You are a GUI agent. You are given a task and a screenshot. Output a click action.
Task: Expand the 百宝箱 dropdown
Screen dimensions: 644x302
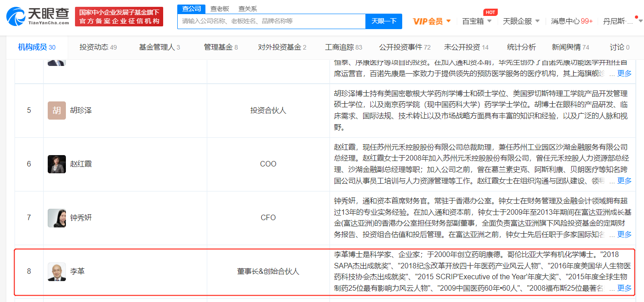477,21
